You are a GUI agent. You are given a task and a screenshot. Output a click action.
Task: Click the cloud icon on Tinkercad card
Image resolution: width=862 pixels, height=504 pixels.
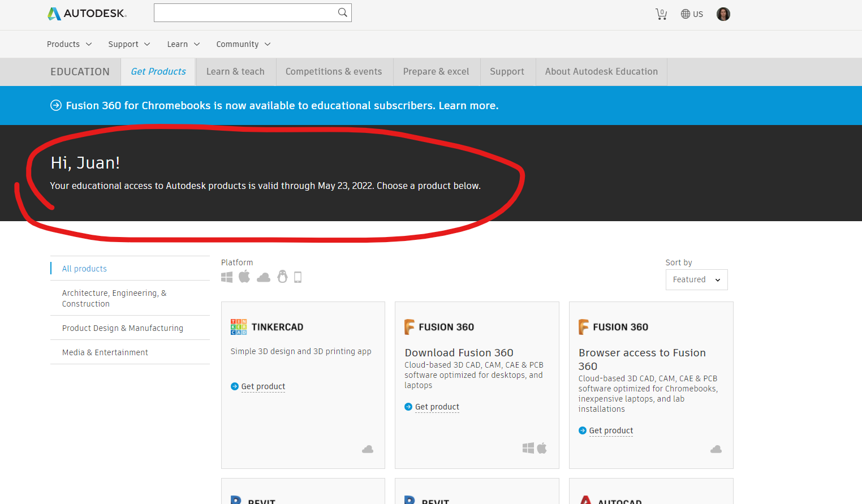coord(368,449)
